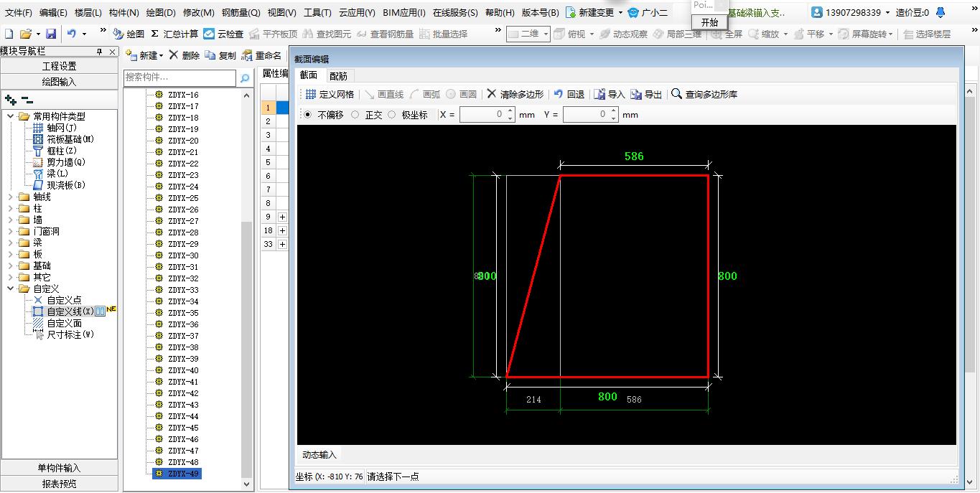The height and width of the screenshot is (493, 980).
Task: Start 云检查 cloud check
Action: [x=223, y=34]
